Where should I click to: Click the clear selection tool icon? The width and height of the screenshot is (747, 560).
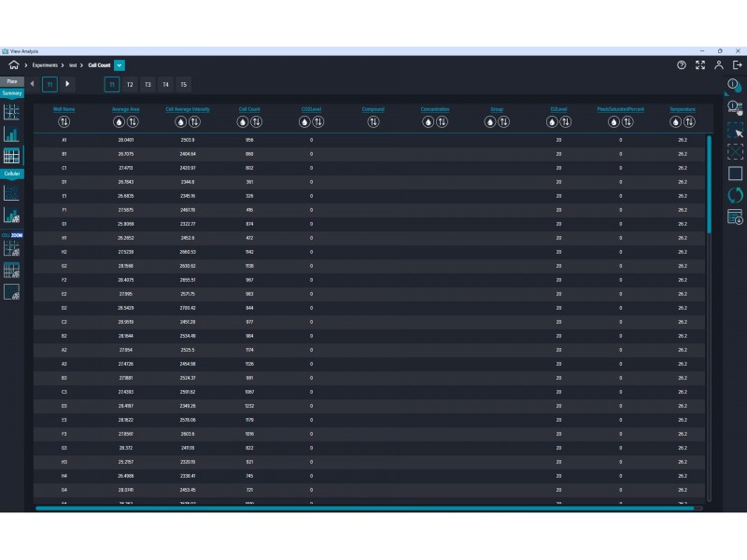click(x=735, y=151)
